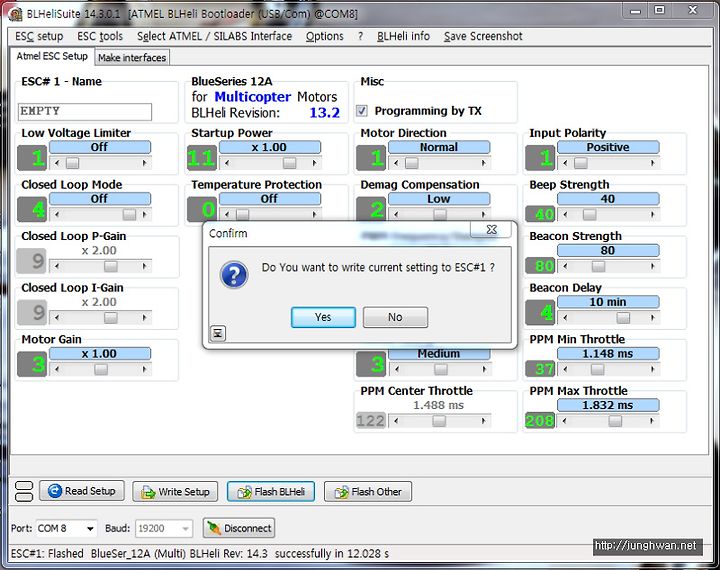Click the BLHeli Revision value 13.2
This screenshot has width=720, height=570.
coord(325,113)
